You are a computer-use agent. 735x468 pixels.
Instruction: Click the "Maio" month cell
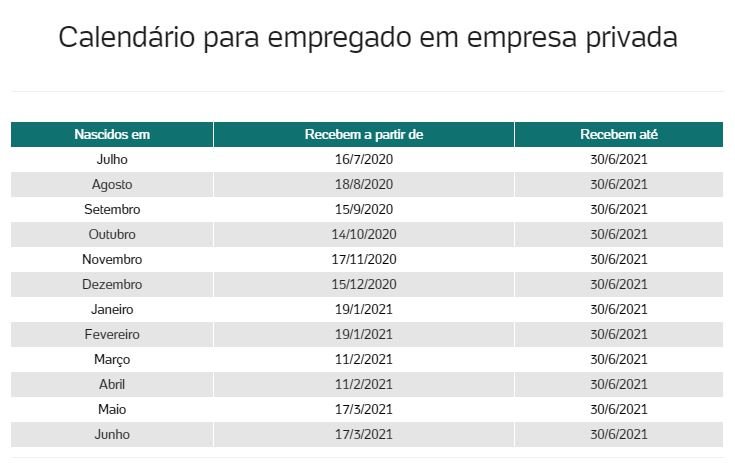pos(112,409)
